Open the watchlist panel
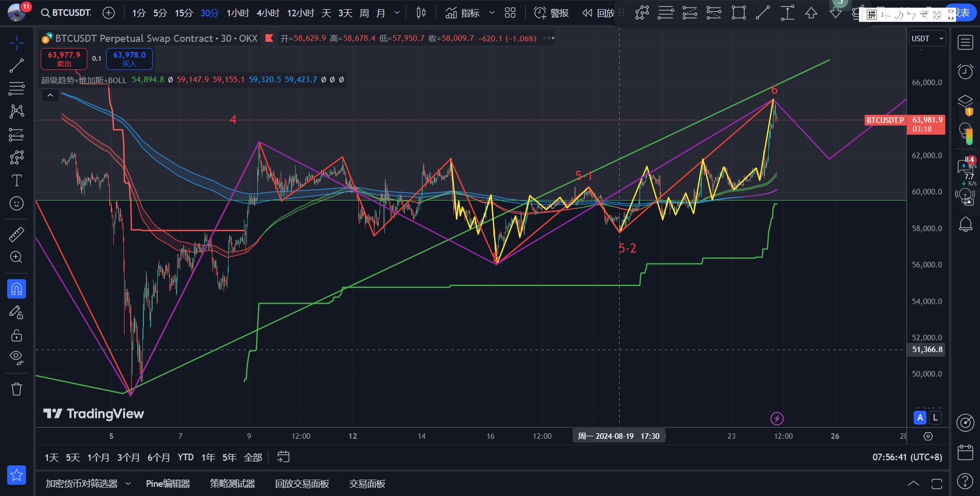The image size is (980, 496). (x=965, y=42)
